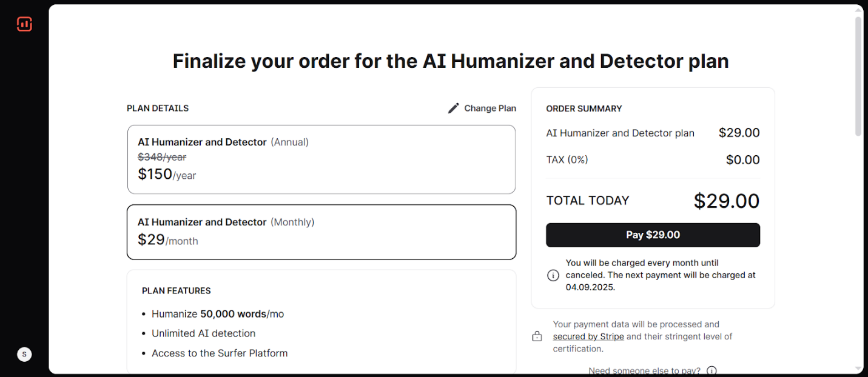Click the Surfer logo icon in sidebar
Image resolution: width=868 pixels, height=377 pixels.
coord(24,24)
